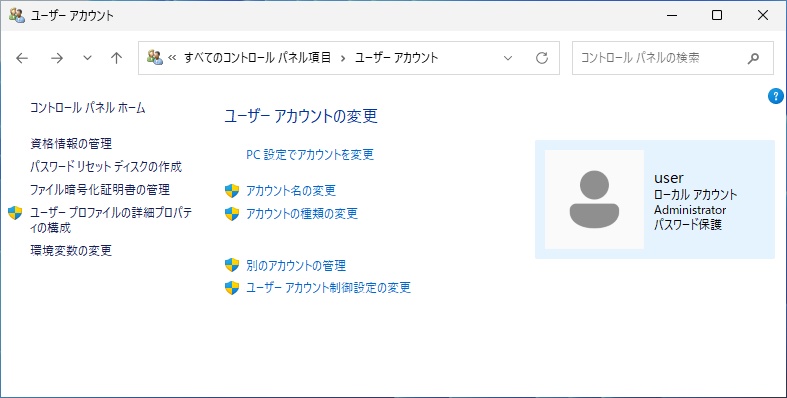Click ユーザー アカウント breadcrumb in address bar
This screenshot has width=787, height=398.
pos(397,58)
